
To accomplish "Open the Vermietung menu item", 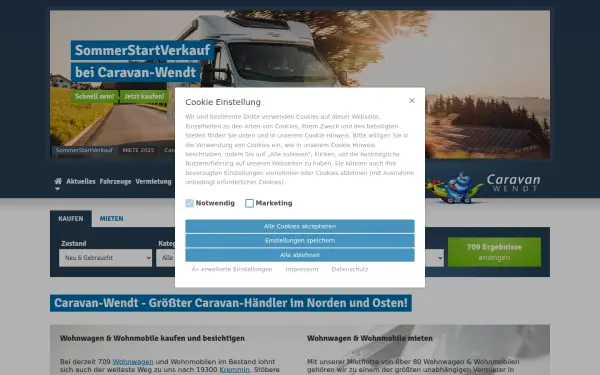I will tap(153, 181).
